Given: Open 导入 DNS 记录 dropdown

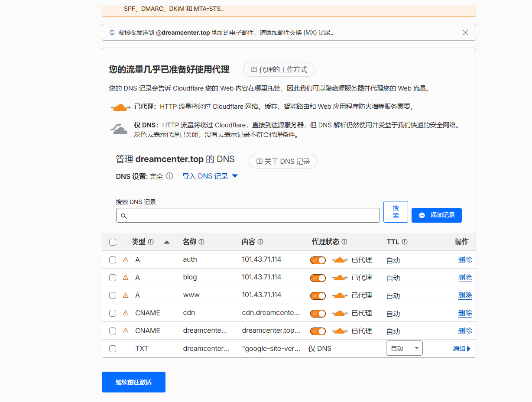Looking at the screenshot, I should click(210, 176).
